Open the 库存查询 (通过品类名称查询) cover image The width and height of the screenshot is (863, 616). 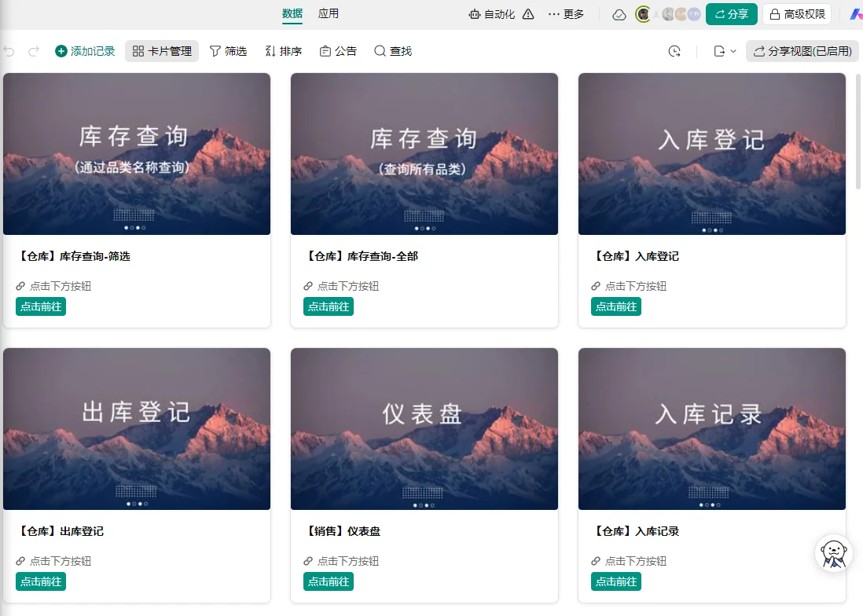pos(137,154)
